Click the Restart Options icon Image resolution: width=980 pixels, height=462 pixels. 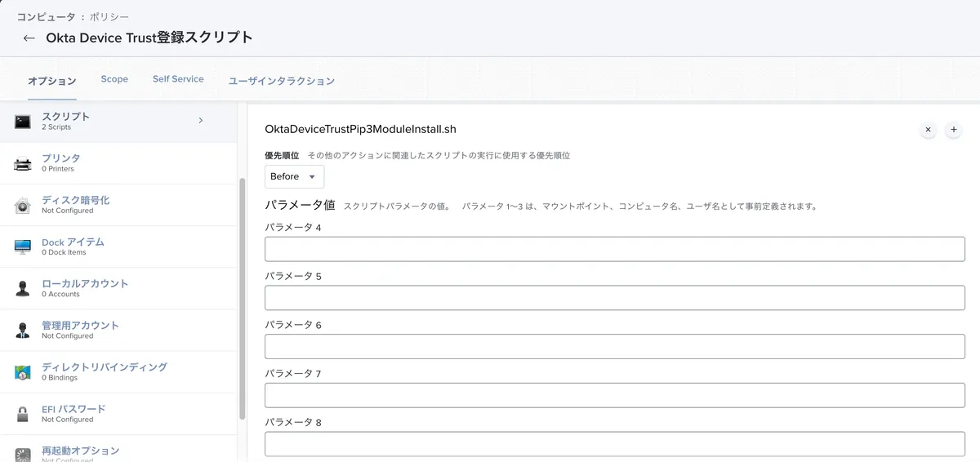[22, 454]
